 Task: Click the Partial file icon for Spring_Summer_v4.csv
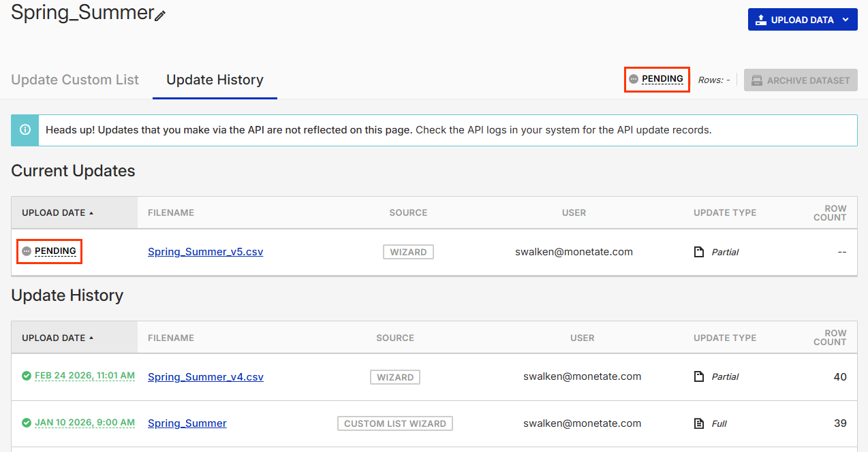coord(698,376)
